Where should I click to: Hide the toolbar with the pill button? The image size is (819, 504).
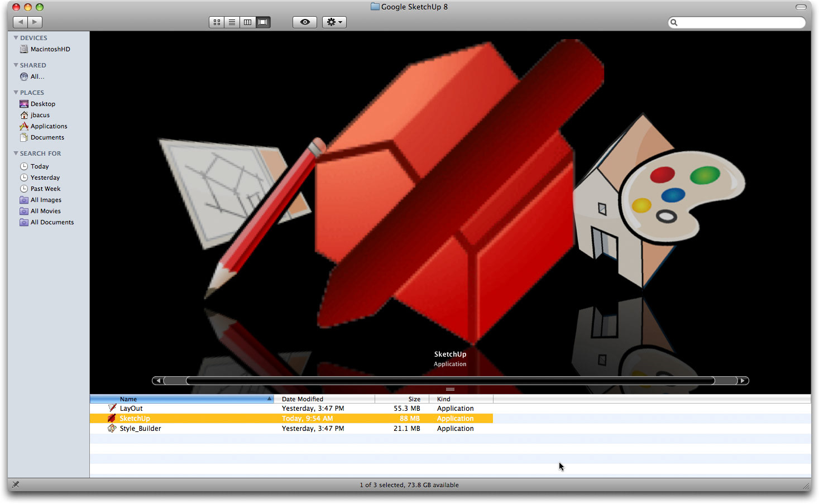click(801, 7)
